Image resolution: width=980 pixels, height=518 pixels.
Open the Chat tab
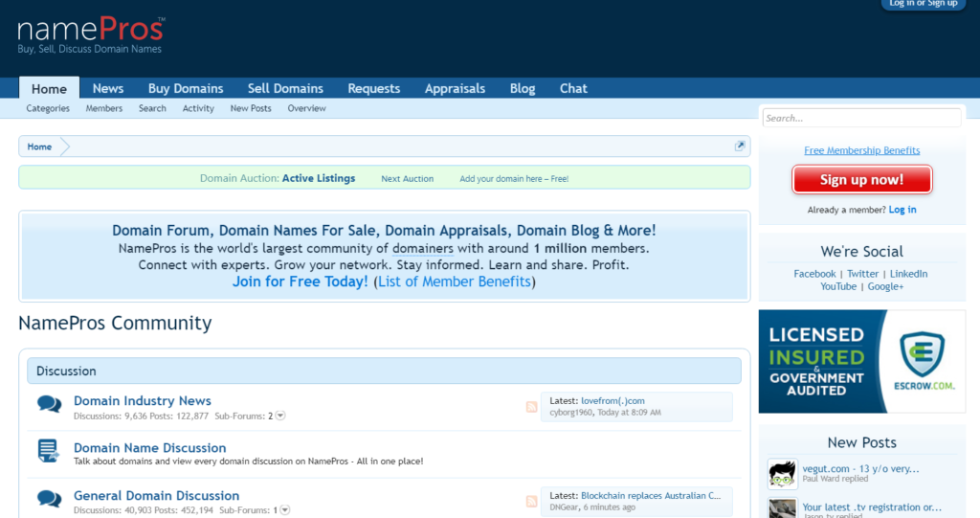tap(573, 88)
